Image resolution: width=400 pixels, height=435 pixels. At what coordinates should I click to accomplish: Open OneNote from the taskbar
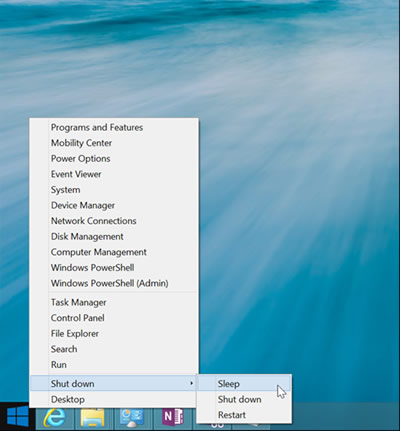[x=173, y=418]
